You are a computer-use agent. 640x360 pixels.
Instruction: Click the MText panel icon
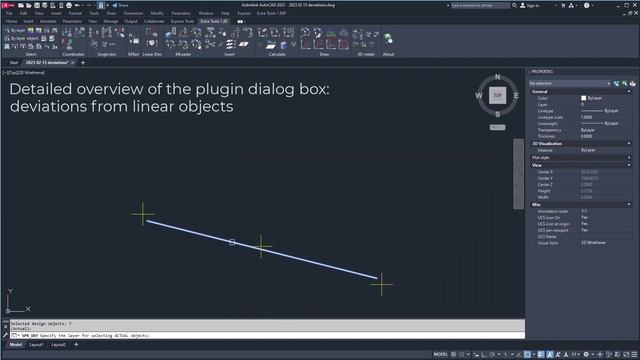coord(133,39)
